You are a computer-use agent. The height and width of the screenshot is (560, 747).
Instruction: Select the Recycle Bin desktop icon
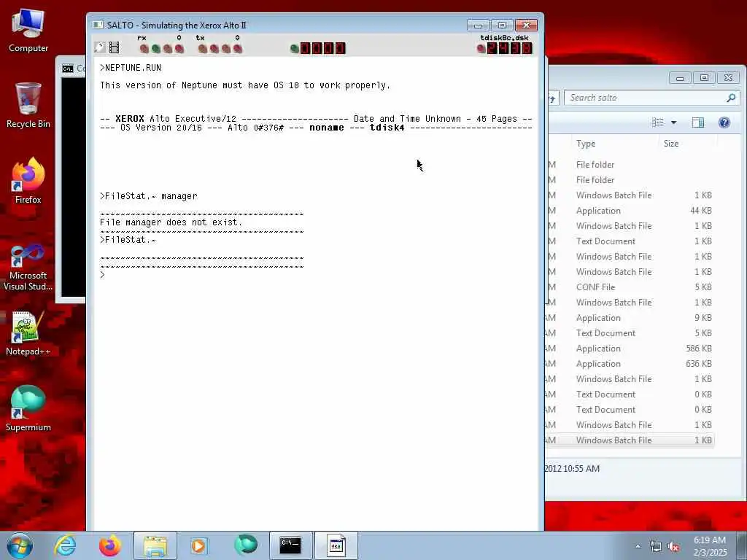click(28, 106)
